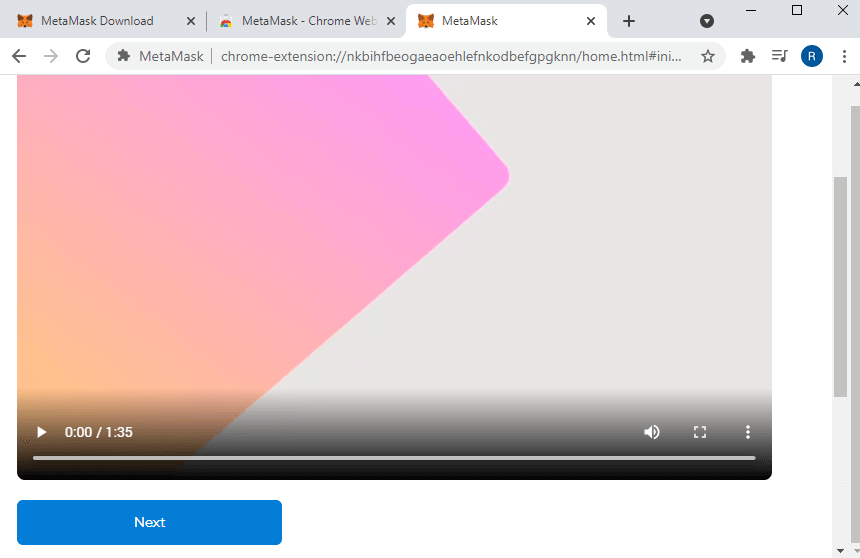Mute the video volume speaker icon
This screenshot has width=860, height=558.
652,432
